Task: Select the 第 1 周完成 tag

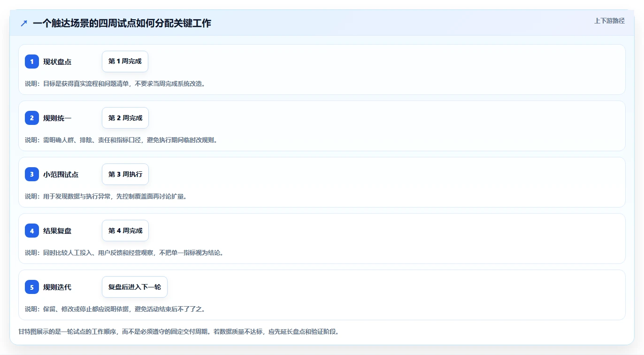Action: 125,62
